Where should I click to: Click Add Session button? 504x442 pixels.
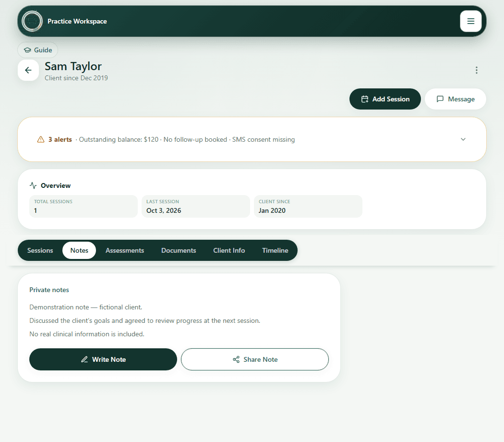(385, 99)
